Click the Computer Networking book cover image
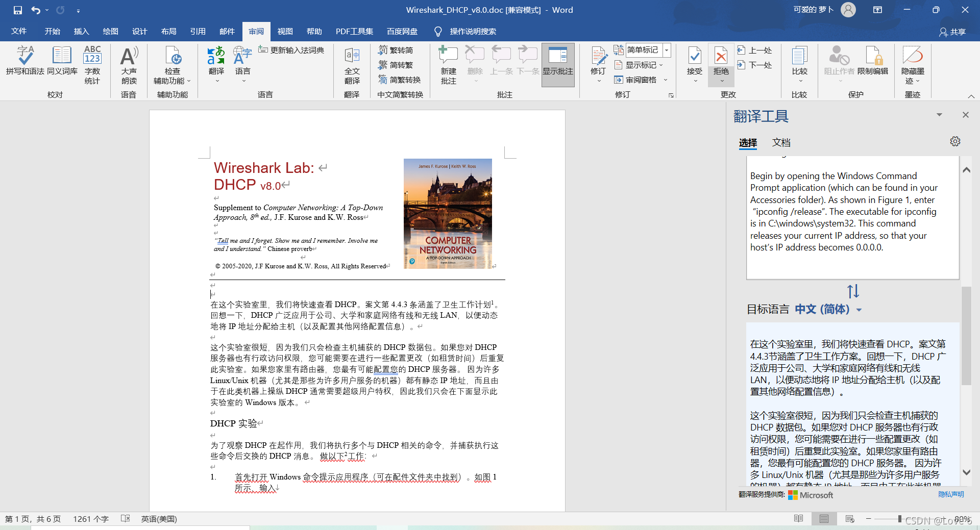 point(448,213)
